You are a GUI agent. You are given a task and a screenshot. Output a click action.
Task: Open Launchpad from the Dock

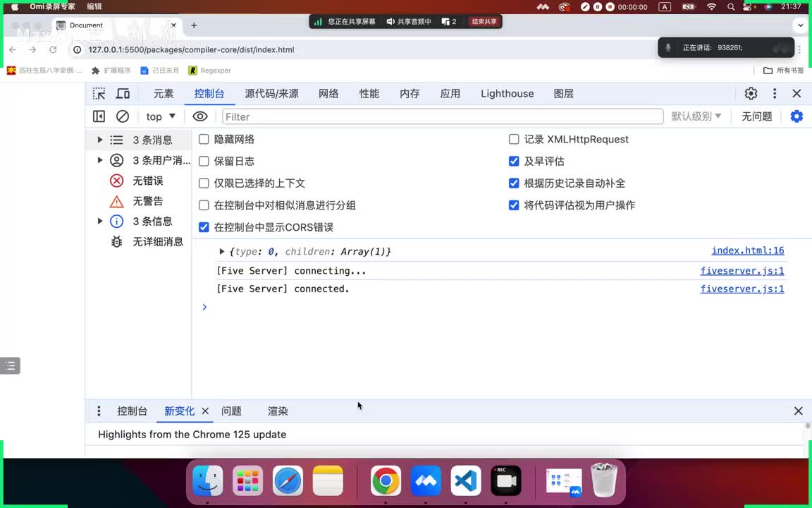[x=247, y=480]
